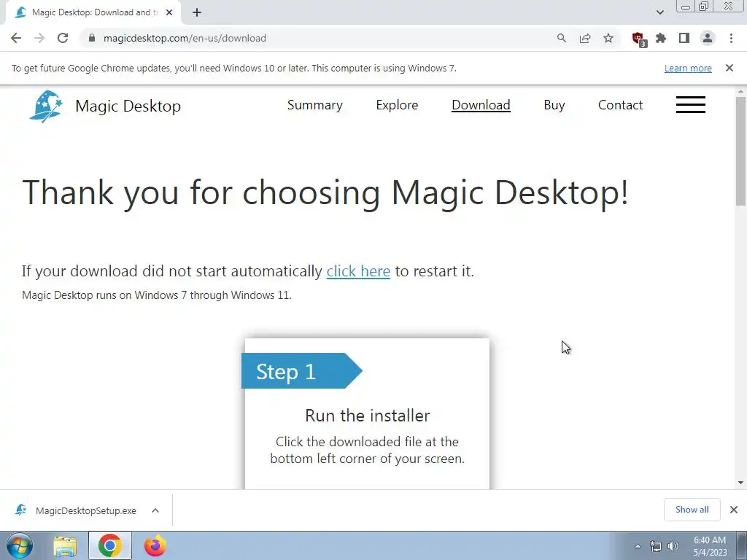Dismiss the Windows 7 update notice
Screen dimensions: 747x560
729,68
